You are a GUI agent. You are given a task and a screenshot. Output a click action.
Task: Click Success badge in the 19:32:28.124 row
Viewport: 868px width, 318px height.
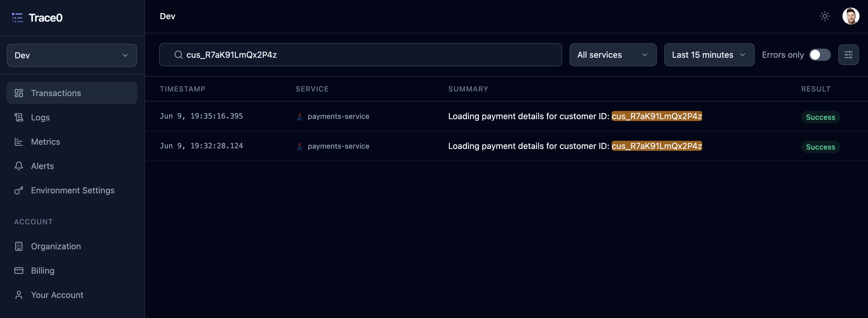(x=820, y=147)
